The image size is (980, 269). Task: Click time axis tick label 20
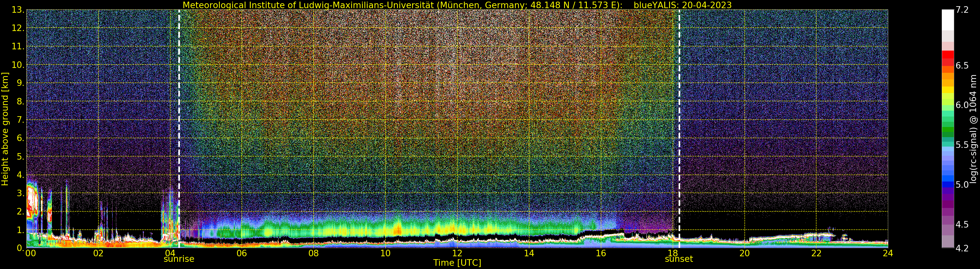pos(745,253)
